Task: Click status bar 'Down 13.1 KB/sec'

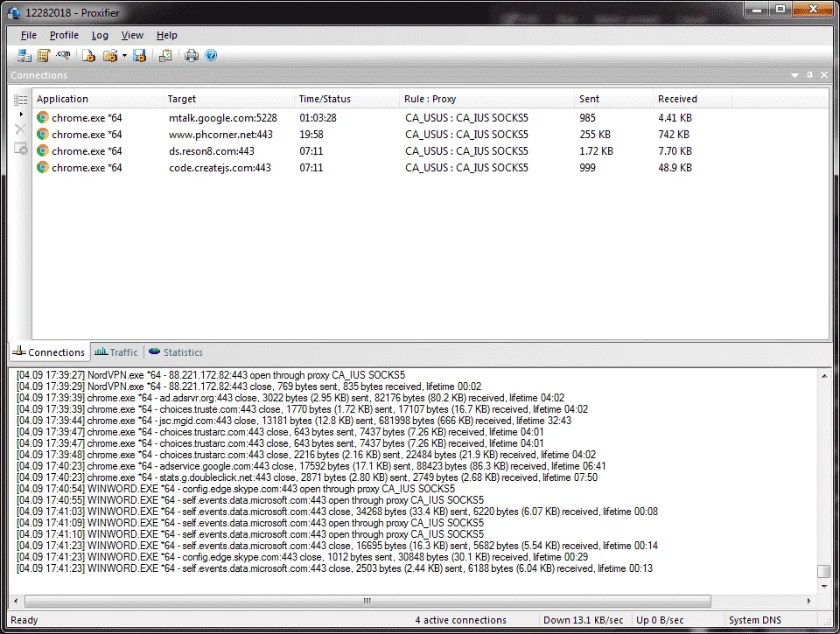Action: 583,619
